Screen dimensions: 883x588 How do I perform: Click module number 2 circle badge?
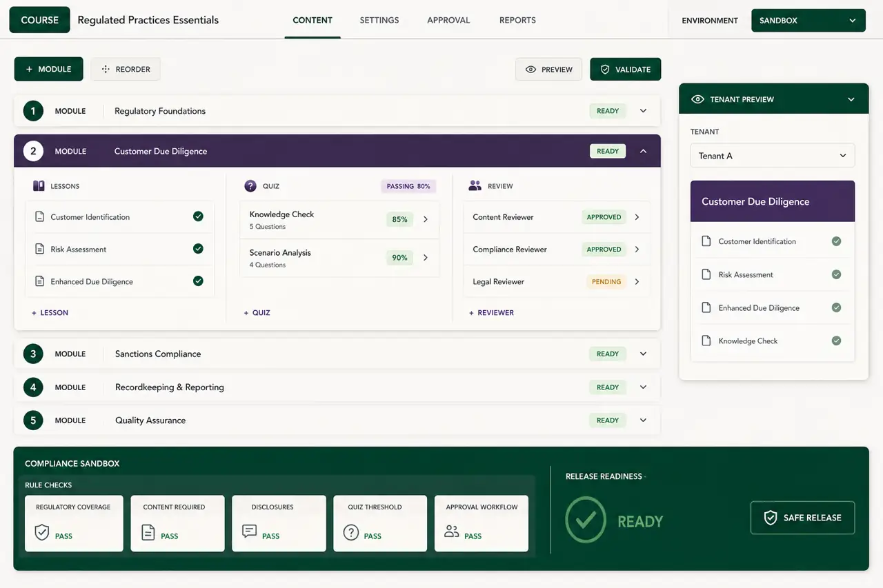click(x=33, y=151)
